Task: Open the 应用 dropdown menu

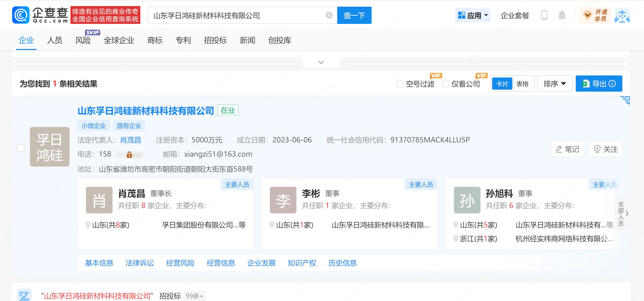Action: 473,16
